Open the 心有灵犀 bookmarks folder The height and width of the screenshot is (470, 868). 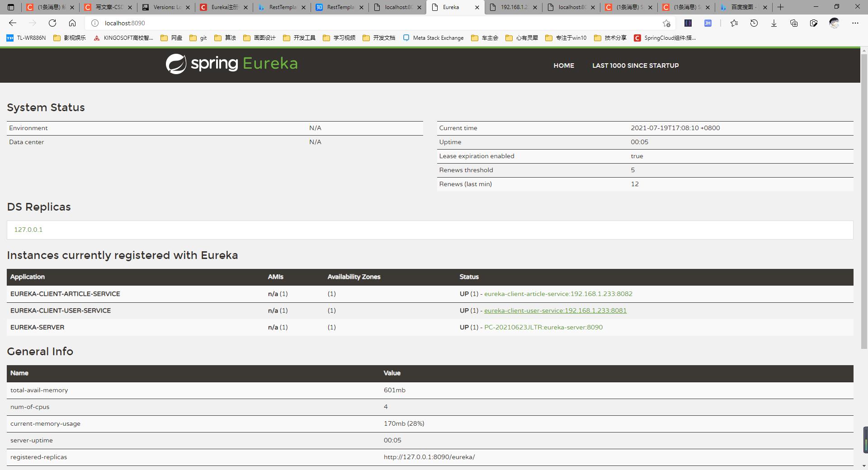click(x=522, y=38)
